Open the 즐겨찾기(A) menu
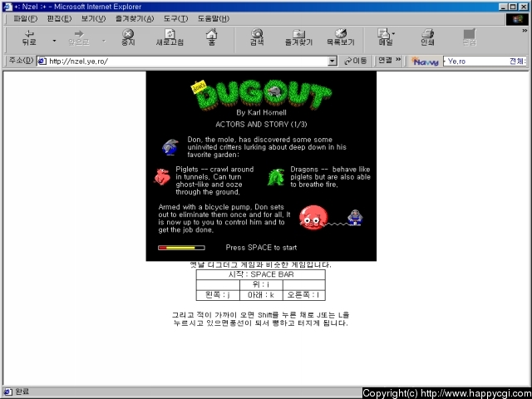 (x=135, y=18)
